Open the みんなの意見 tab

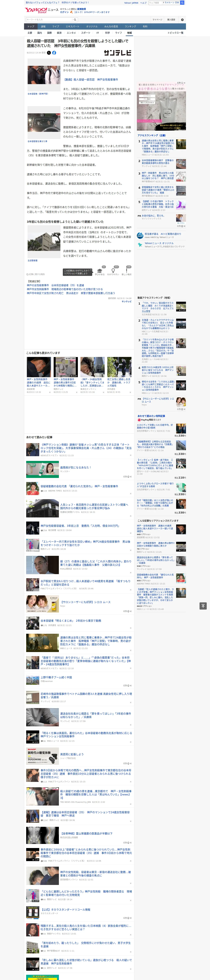coord(111,26)
